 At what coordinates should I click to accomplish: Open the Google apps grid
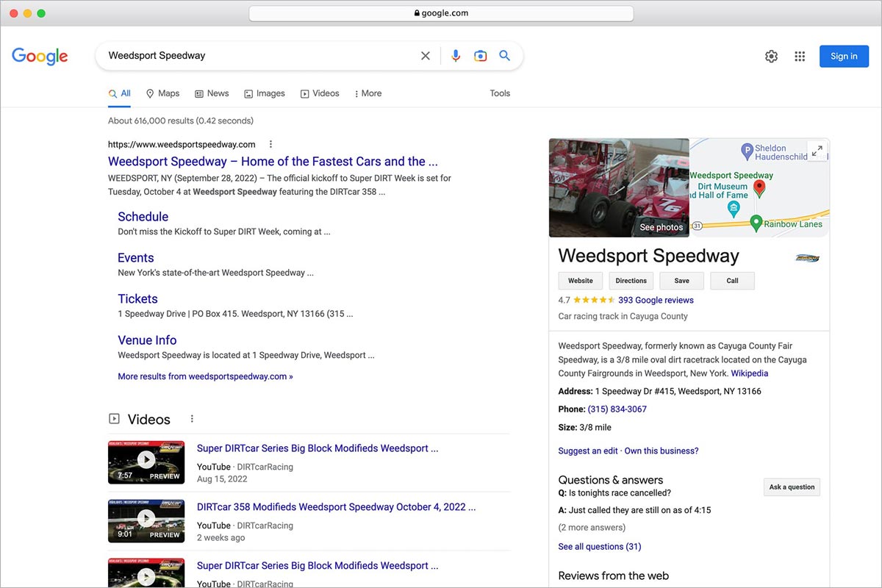click(x=800, y=57)
